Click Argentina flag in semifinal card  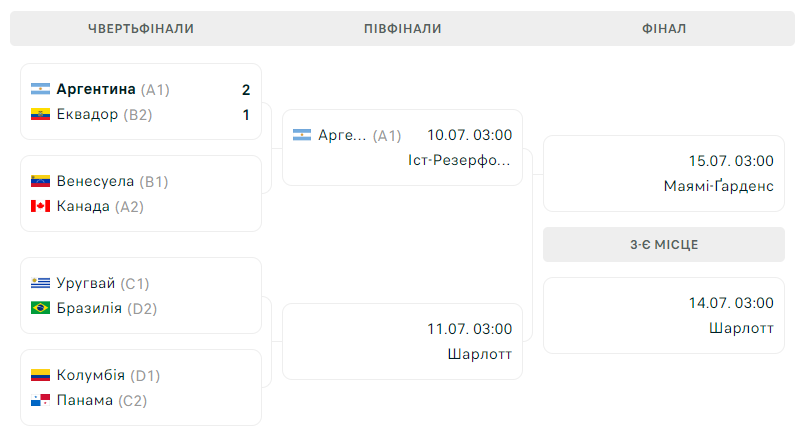coord(302,135)
